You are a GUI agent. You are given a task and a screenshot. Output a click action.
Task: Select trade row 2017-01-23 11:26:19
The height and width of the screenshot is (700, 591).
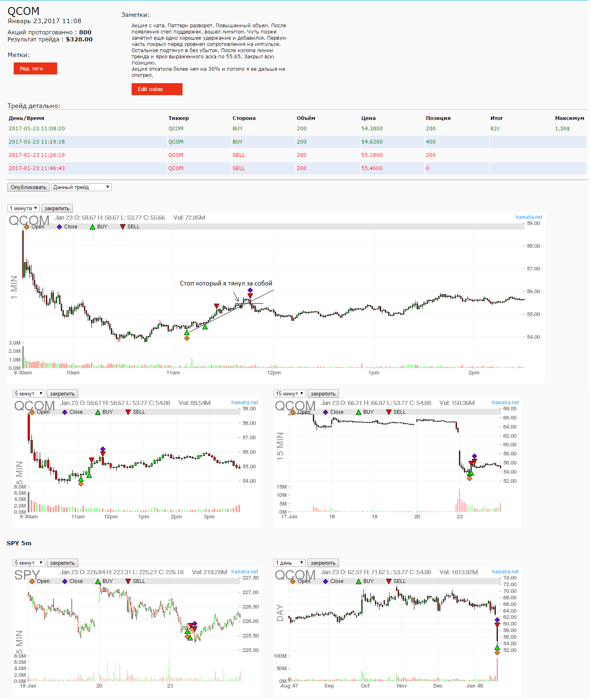297,155
